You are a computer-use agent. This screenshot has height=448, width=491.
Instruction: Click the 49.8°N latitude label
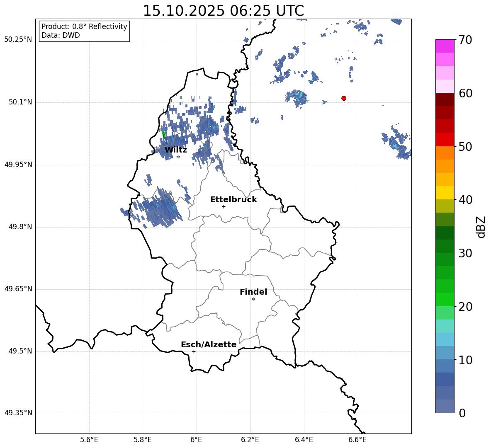click(20, 227)
